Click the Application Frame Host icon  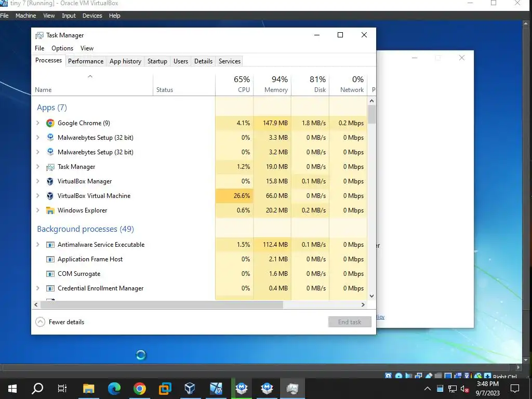50,259
